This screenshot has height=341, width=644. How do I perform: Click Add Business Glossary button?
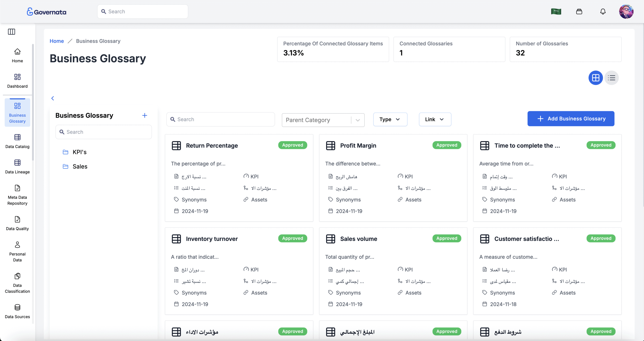click(x=571, y=119)
